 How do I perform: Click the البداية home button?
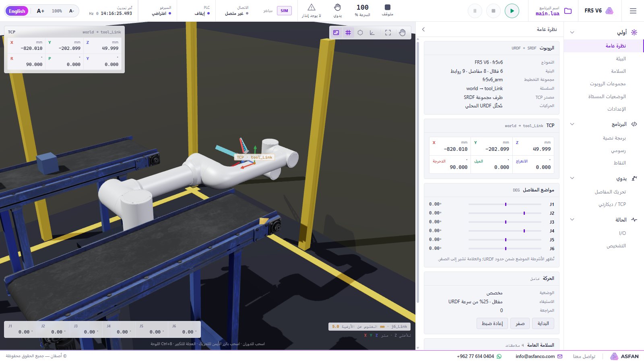pyautogui.click(x=543, y=323)
